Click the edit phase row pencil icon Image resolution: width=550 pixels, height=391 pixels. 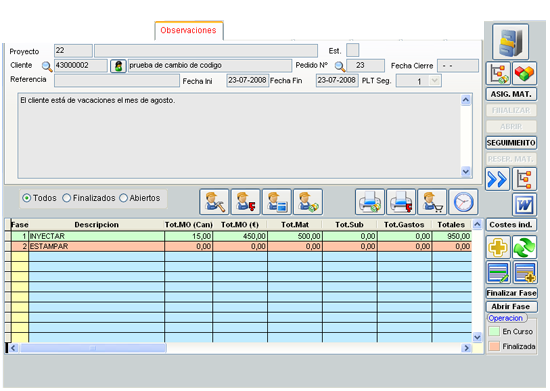(498, 272)
